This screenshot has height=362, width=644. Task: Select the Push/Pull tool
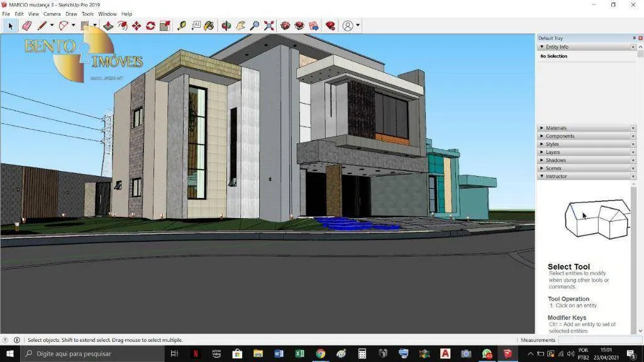[108, 26]
